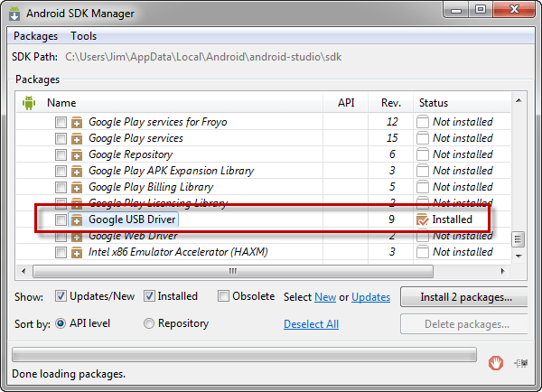Click package icon beside Google Play services for Froyo
542x392 pixels.
[x=77, y=122]
